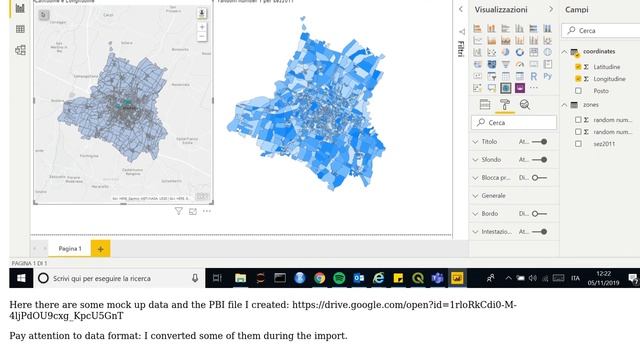The width and height of the screenshot is (640, 360).
Task: Open the Windows Start menu
Action: 21,278
